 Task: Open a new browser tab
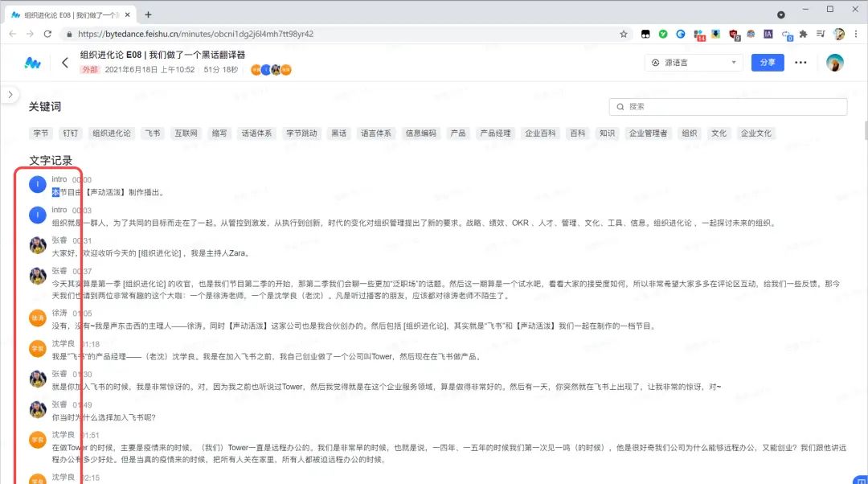point(148,15)
